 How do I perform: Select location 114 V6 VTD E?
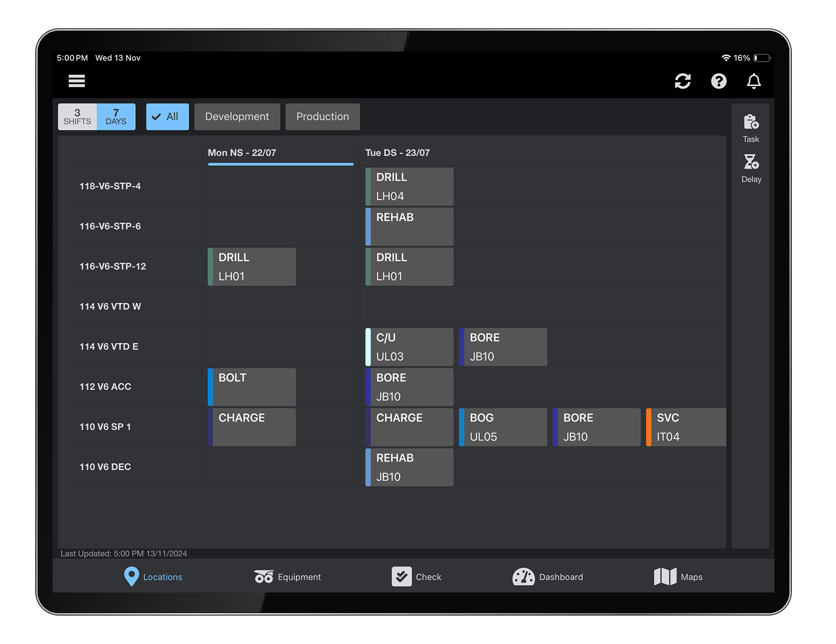click(x=109, y=347)
